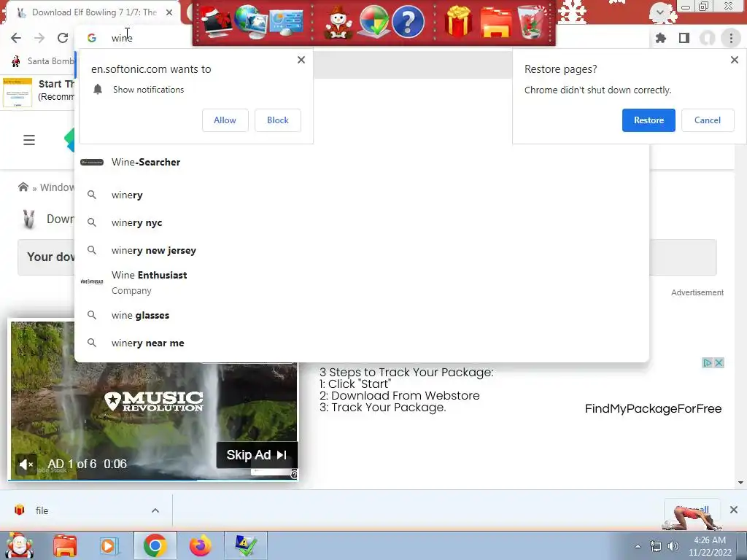Open the Santa Start button
The image size is (747, 560).
click(19, 545)
